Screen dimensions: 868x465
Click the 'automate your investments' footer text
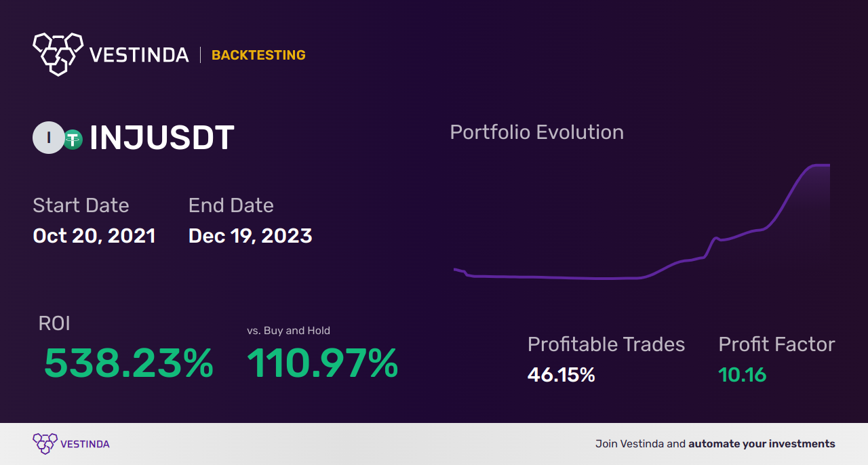click(x=762, y=444)
